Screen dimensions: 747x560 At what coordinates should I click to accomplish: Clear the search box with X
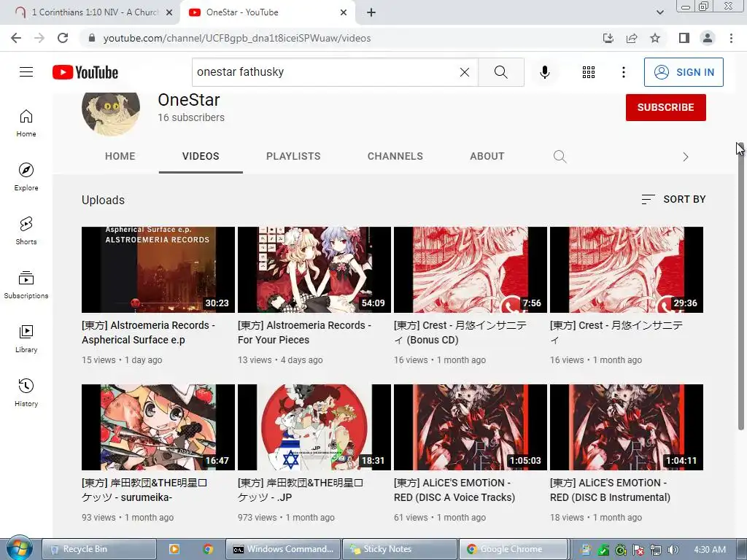click(x=465, y=72)
